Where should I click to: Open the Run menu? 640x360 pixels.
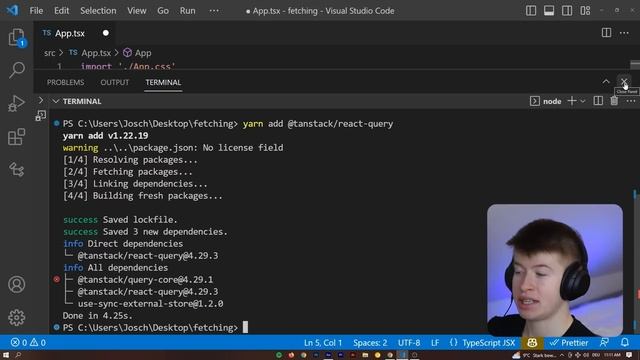[187, 11]
